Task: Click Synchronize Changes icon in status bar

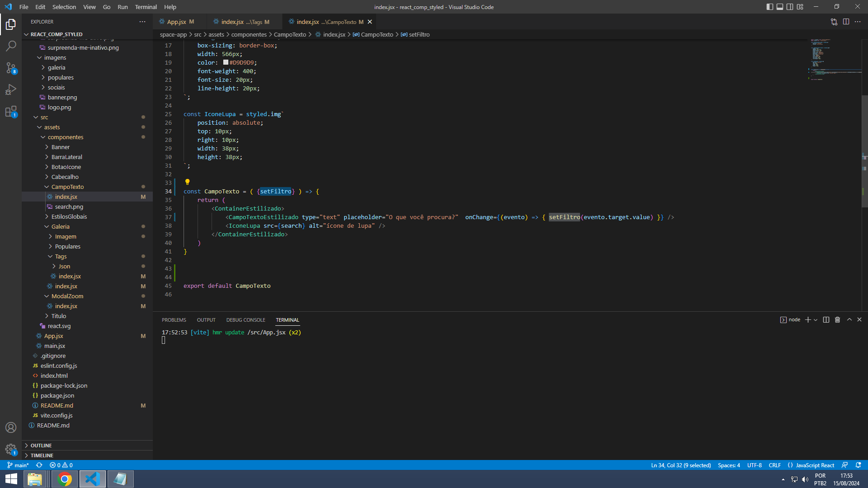Action: tap(39, 465)
